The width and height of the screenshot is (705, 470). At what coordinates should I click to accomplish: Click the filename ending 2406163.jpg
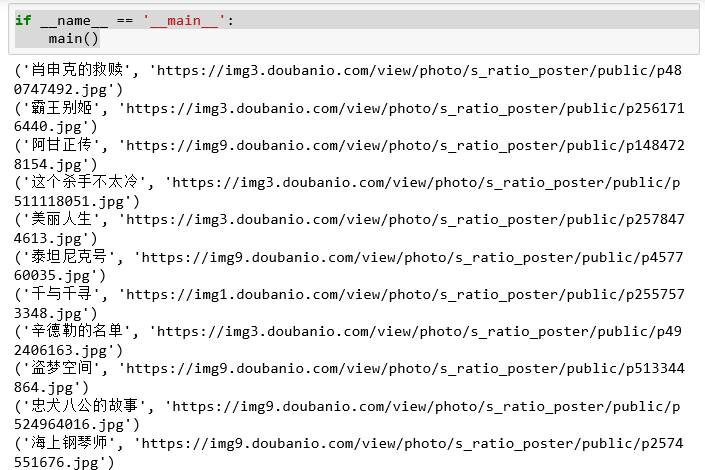coord(60,350)
